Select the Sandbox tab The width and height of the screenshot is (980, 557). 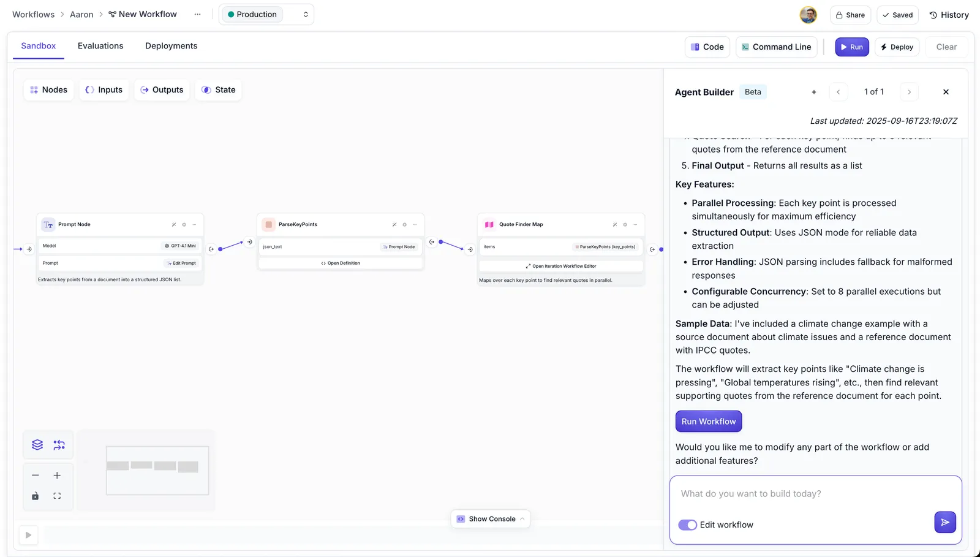click(x=39, y=46)
